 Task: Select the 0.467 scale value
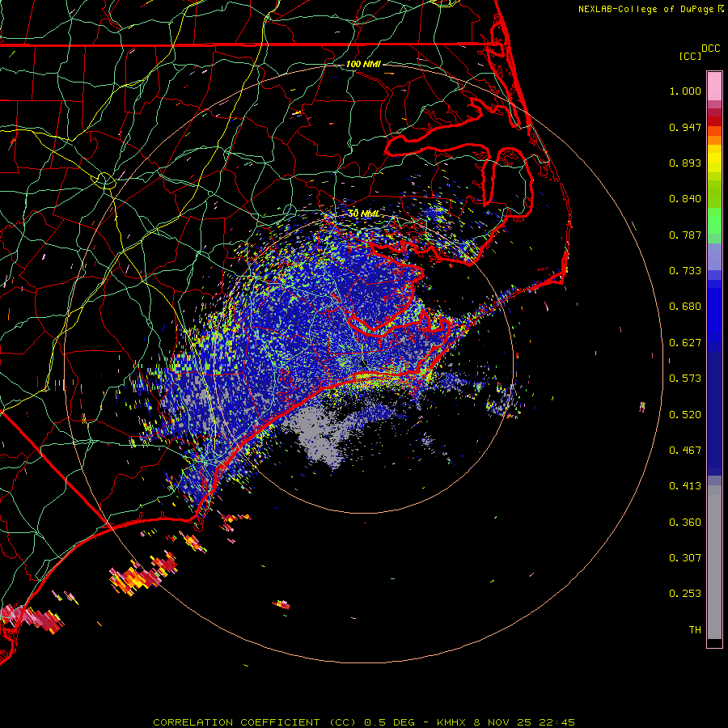[x=685, y=451]
